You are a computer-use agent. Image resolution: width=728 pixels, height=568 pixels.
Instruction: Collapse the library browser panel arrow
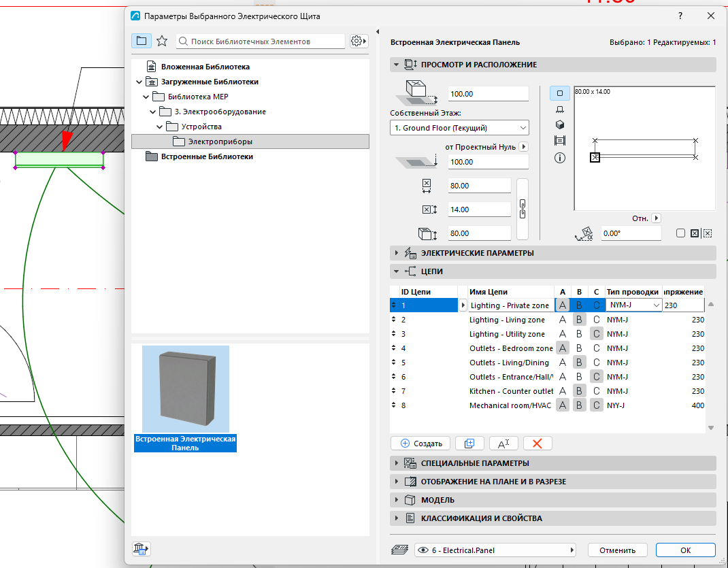pos(378,31)
